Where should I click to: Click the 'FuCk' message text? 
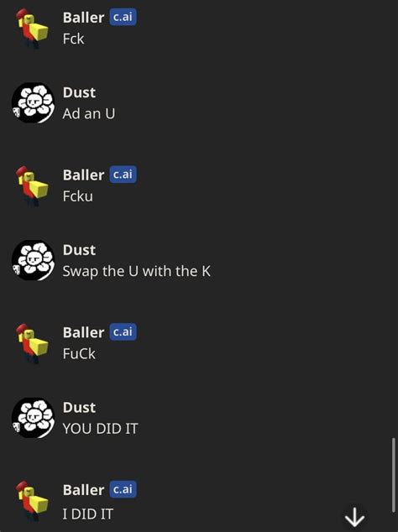pos(79,353)
